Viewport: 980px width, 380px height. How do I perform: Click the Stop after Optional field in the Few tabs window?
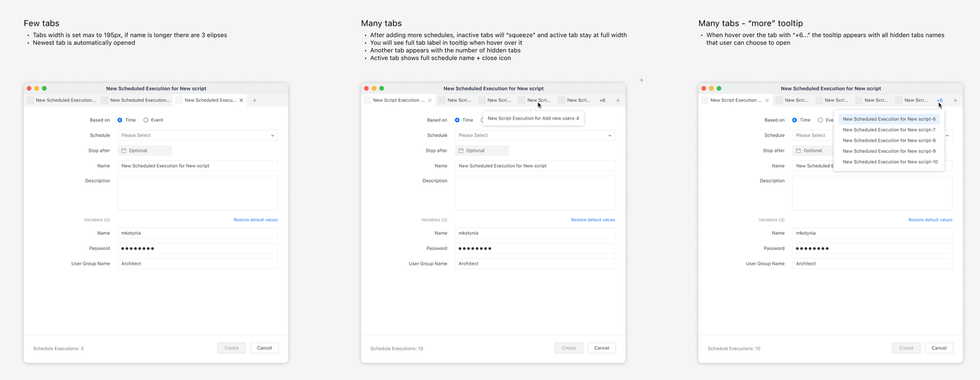point(145,151)
